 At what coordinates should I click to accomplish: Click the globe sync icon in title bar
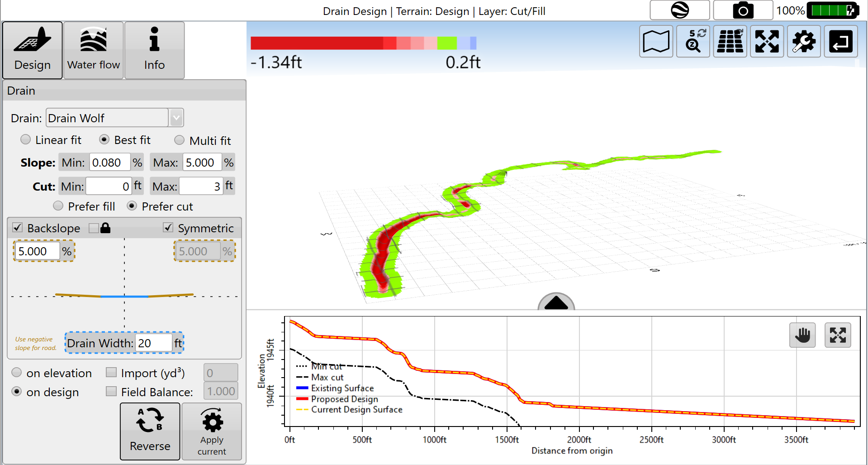point(679,10)
